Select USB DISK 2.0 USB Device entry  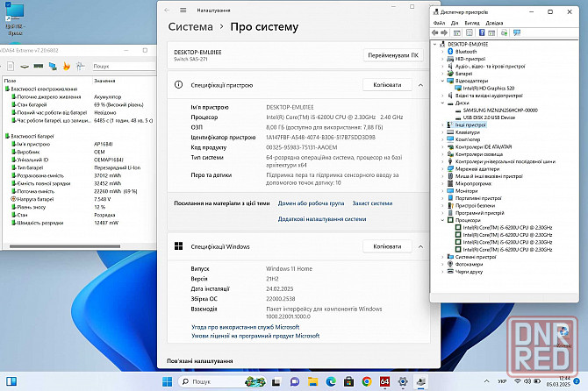click(x=489, y=117)
